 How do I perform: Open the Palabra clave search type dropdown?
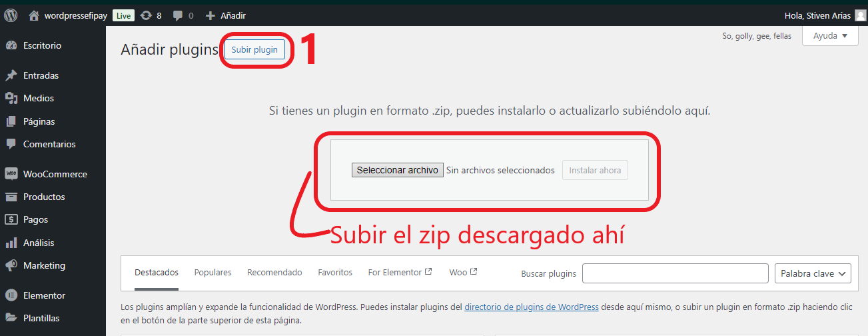[813, 273]
